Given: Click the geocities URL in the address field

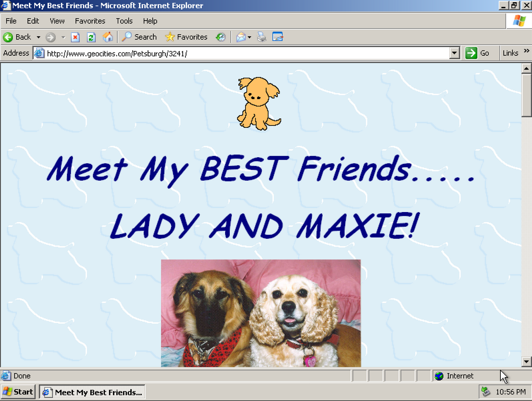Looking at the screenshot, I should [x=117, y=53].
